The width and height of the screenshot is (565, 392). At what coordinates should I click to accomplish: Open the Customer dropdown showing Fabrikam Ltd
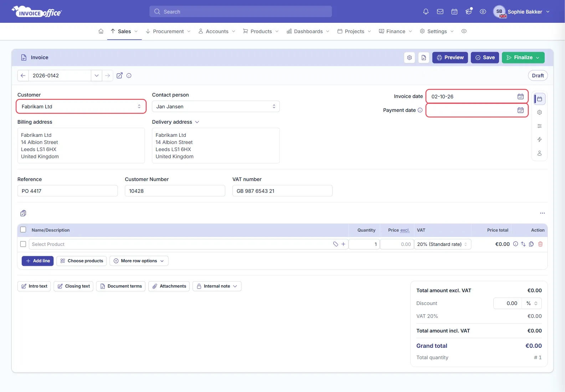(81, 107)
